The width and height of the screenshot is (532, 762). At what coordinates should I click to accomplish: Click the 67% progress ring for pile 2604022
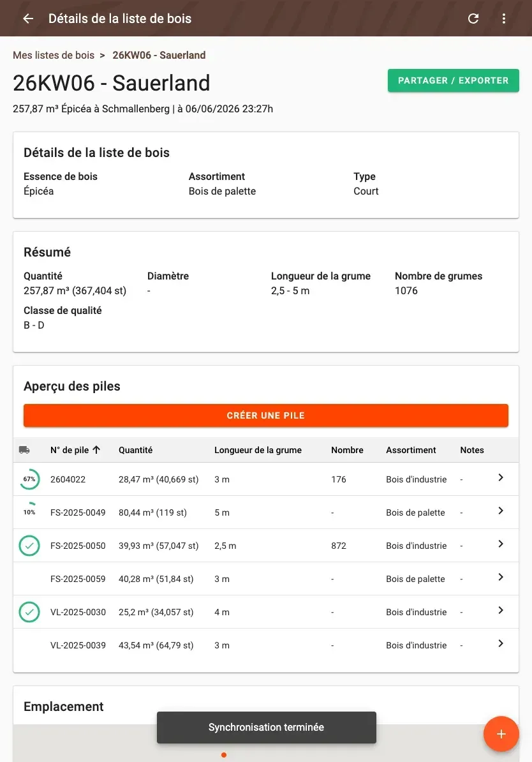[x=29, y=479]
